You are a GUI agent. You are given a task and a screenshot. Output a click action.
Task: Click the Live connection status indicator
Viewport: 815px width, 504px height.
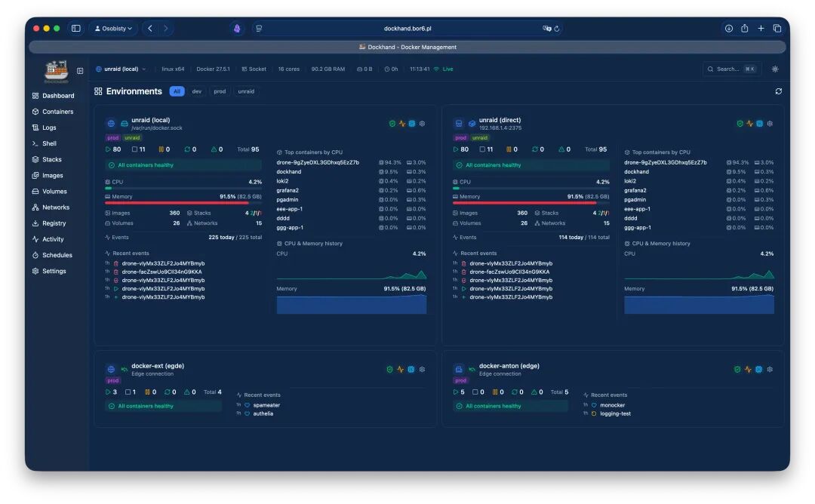444,69
